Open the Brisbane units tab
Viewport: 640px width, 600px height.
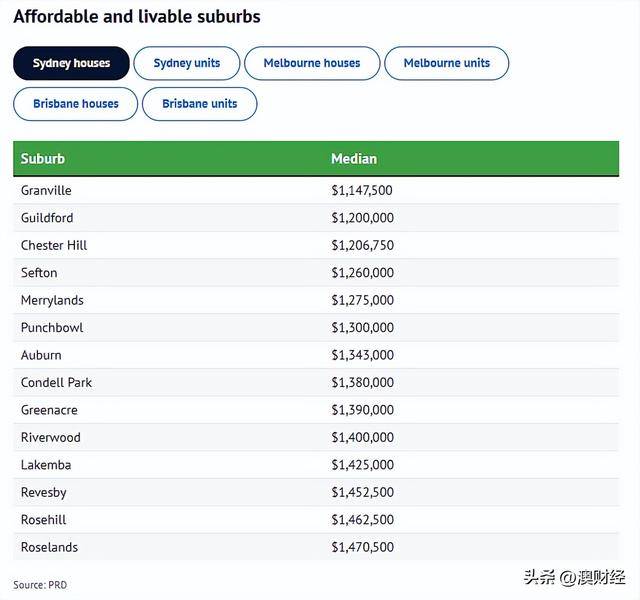coord(200,104)
